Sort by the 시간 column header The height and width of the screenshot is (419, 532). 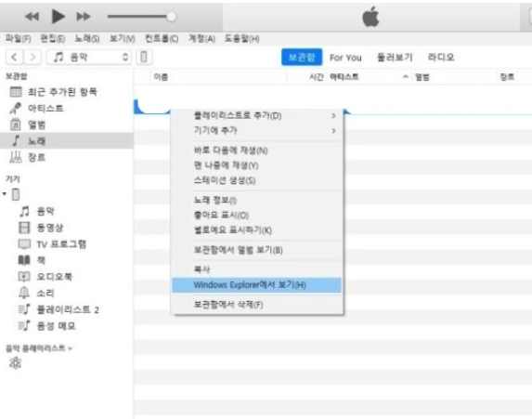pyautogui.click(x=317, y=77)
